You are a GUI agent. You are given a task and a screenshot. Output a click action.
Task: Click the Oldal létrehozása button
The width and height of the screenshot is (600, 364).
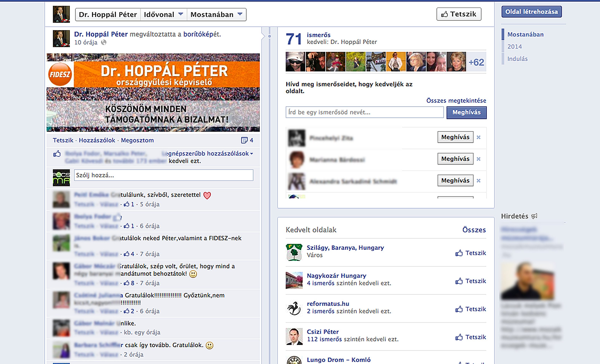532,12
